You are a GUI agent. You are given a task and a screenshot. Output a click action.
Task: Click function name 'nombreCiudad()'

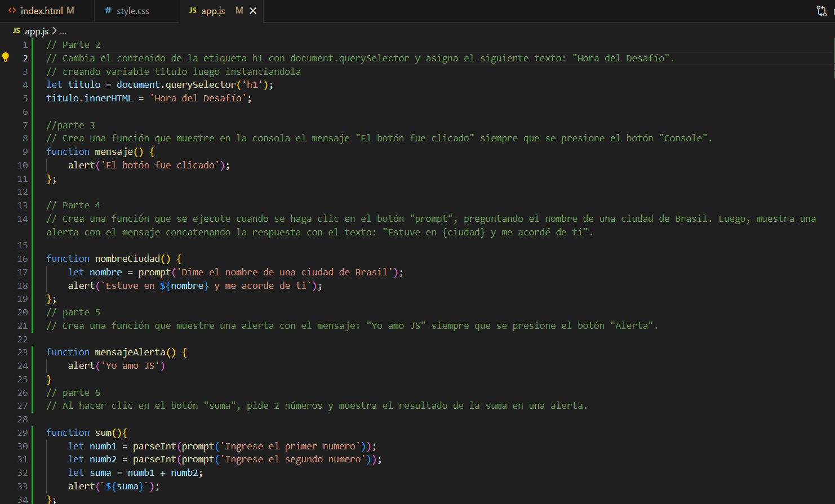coord(132,258)
